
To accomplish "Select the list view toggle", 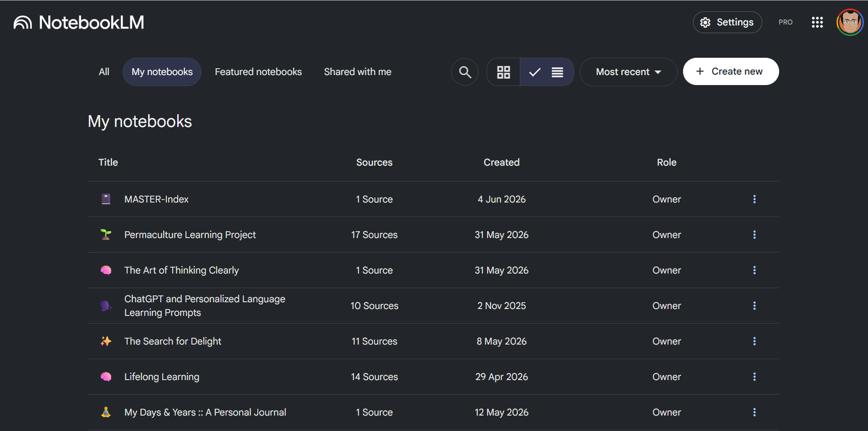I will [547, 72].
